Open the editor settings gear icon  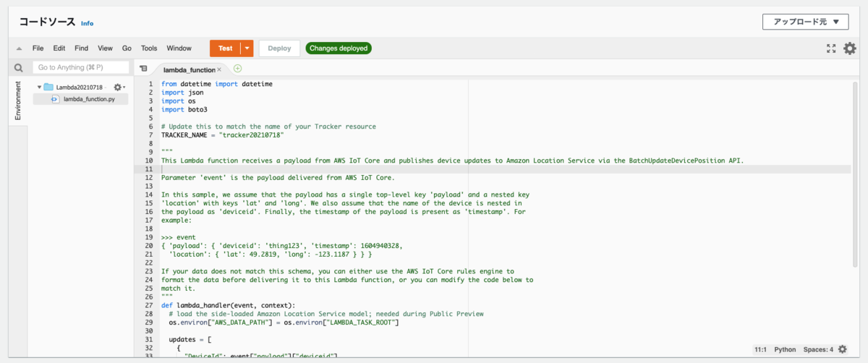point(850,48)
